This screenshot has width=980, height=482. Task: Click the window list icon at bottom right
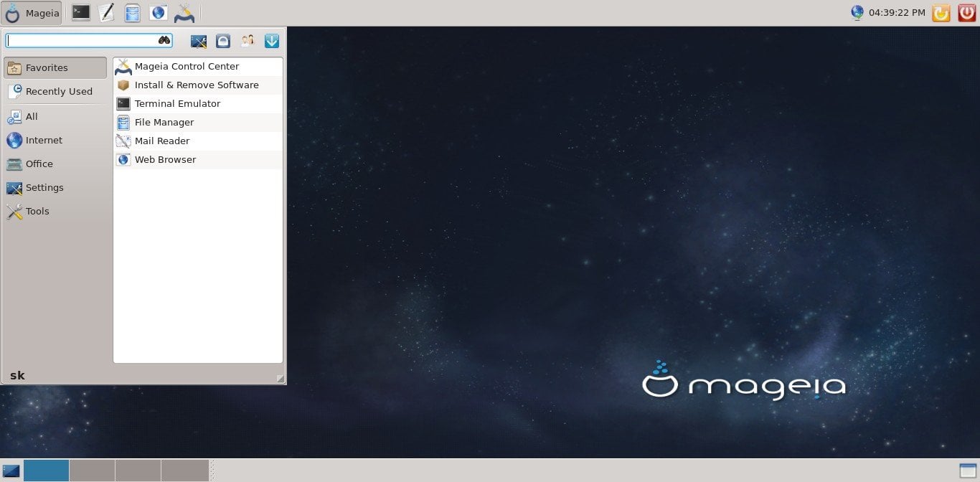(968, 471)
